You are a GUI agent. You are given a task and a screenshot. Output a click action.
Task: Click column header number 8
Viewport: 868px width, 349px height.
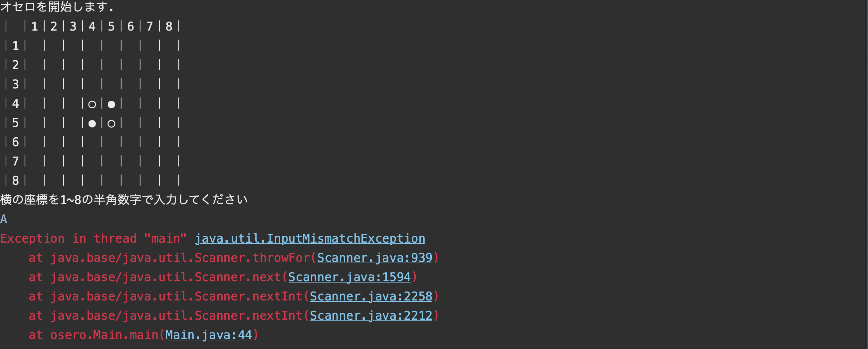coord(169,26)
